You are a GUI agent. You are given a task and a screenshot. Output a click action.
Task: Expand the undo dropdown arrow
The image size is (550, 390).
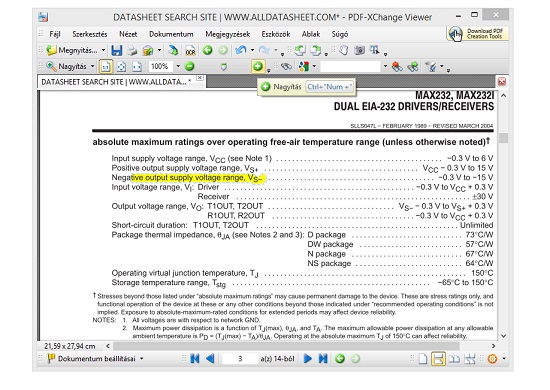click(252, 51)
